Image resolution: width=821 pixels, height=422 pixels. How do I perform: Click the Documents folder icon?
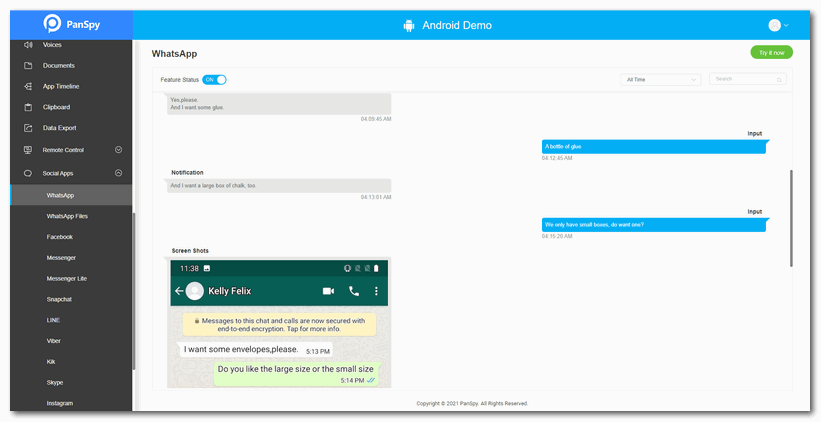[28, 66]
